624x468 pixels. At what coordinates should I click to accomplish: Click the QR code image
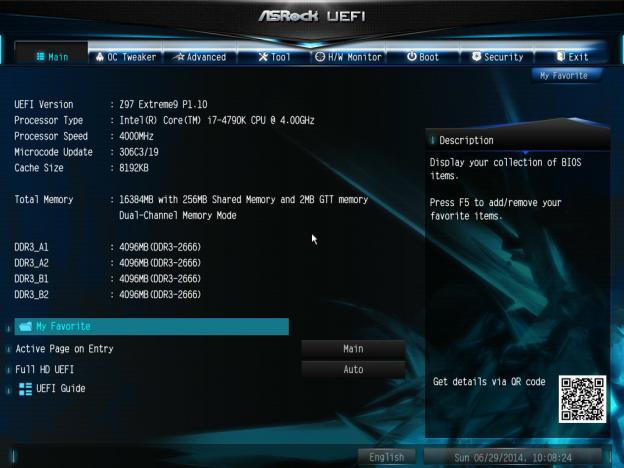(582, 399)
